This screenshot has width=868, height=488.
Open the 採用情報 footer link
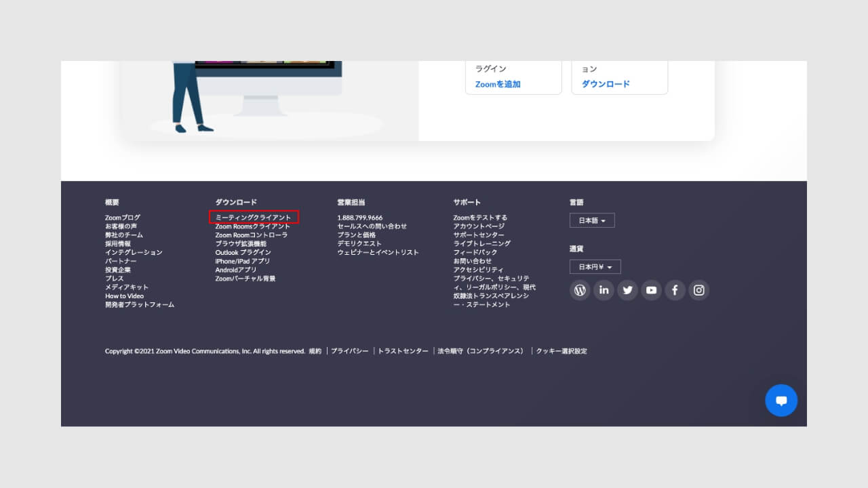click(x=118, y=244)
